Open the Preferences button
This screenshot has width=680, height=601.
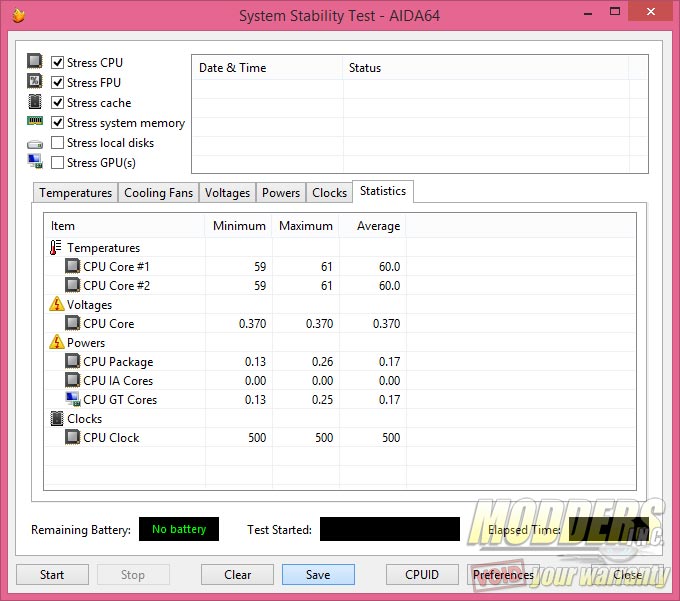[x=503, y=575]
